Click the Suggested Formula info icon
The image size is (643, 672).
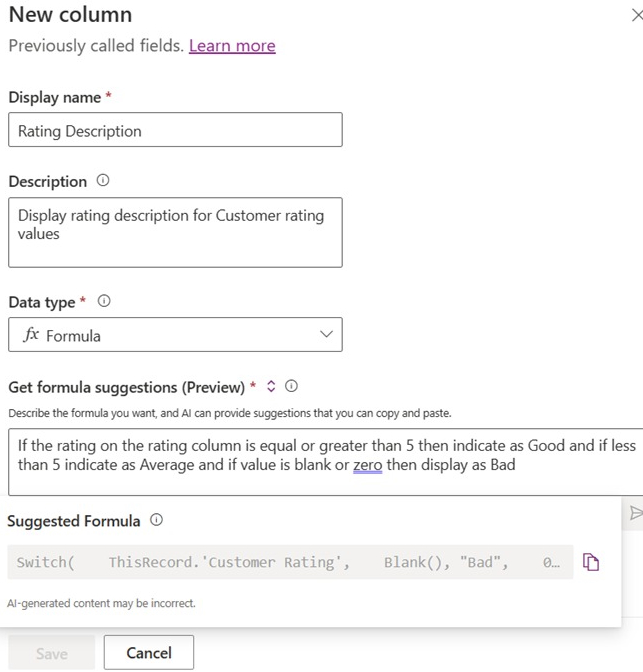tap(156, 520)
